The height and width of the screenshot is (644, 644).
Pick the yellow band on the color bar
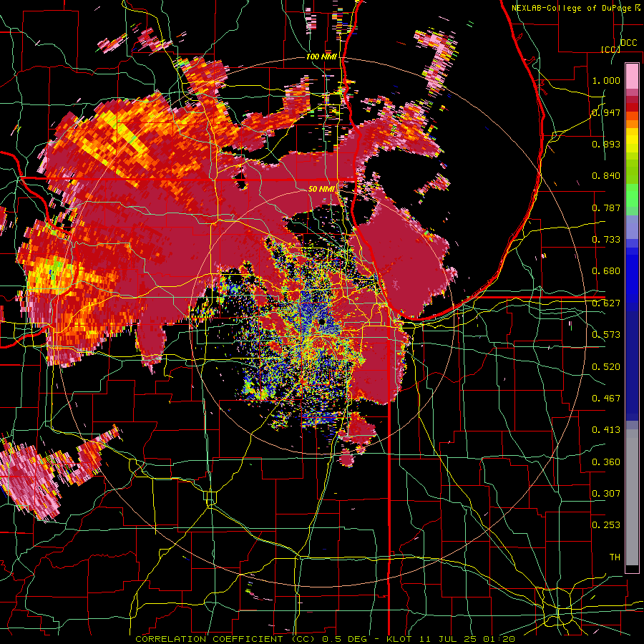click(x=632, y=140)
